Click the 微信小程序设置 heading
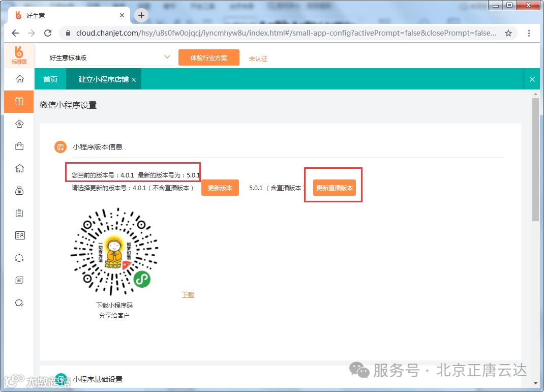Screen dimensions: 544x392 pyautogui.click(x=68, y=105)
